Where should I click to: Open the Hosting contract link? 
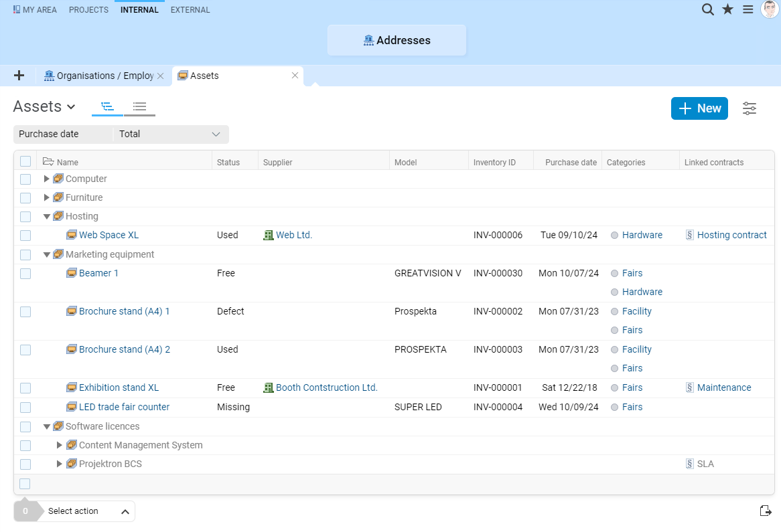click(x=731, y=235)
